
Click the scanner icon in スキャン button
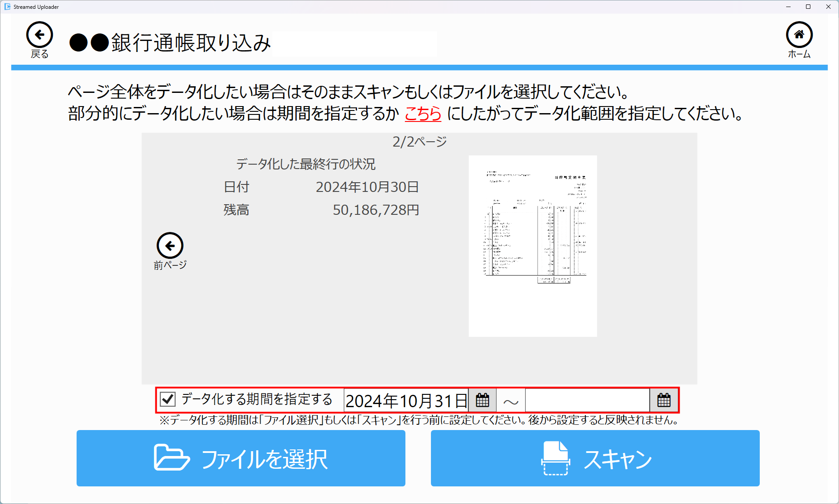point(556,458)
